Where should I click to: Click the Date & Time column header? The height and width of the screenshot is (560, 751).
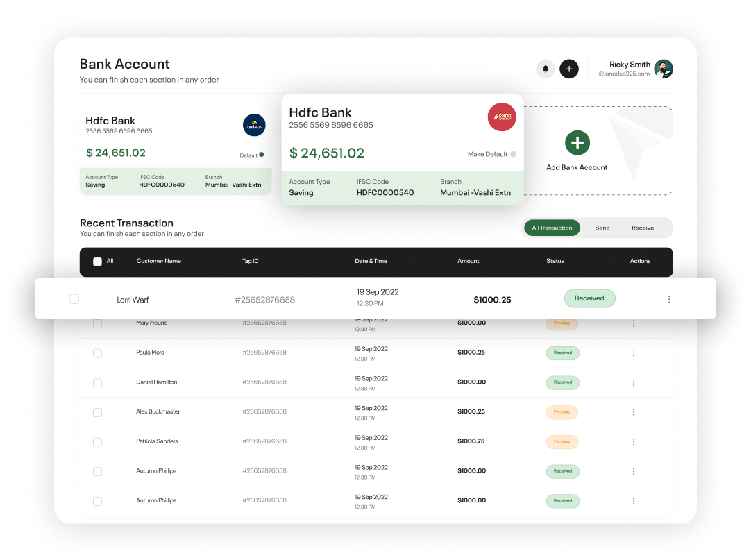[x=371, y=261]
